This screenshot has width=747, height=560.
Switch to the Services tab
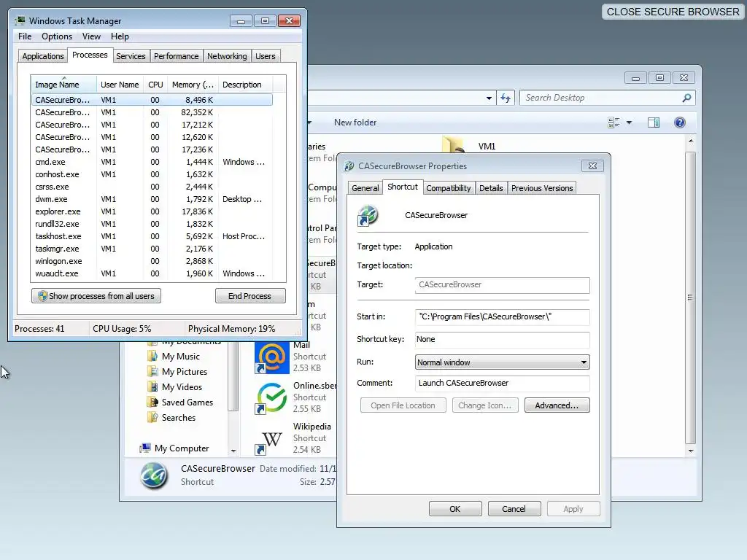tap(131, 56)
